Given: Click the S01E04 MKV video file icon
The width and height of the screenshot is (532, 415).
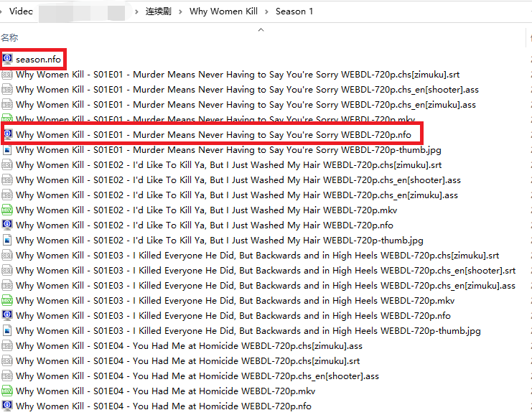Looking at the screenshot, I should (7, 391).
